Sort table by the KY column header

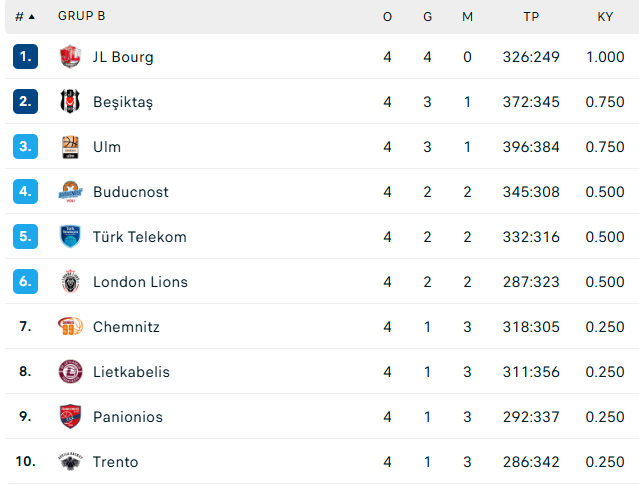[x=605, y=17]
